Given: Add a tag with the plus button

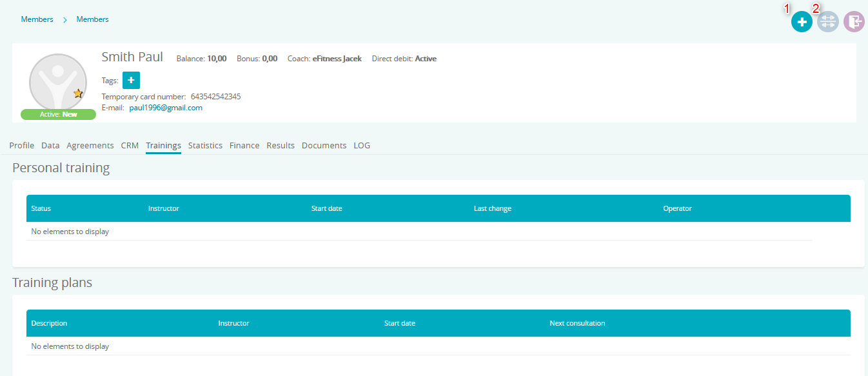Looking at the screenshot, I should (131, 80).
